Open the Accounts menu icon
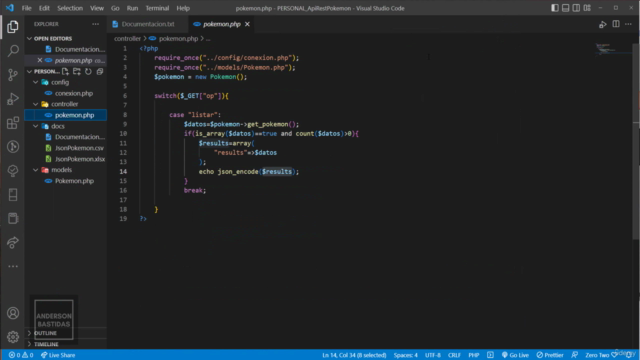The image size is (640, 360). [13, 313]
